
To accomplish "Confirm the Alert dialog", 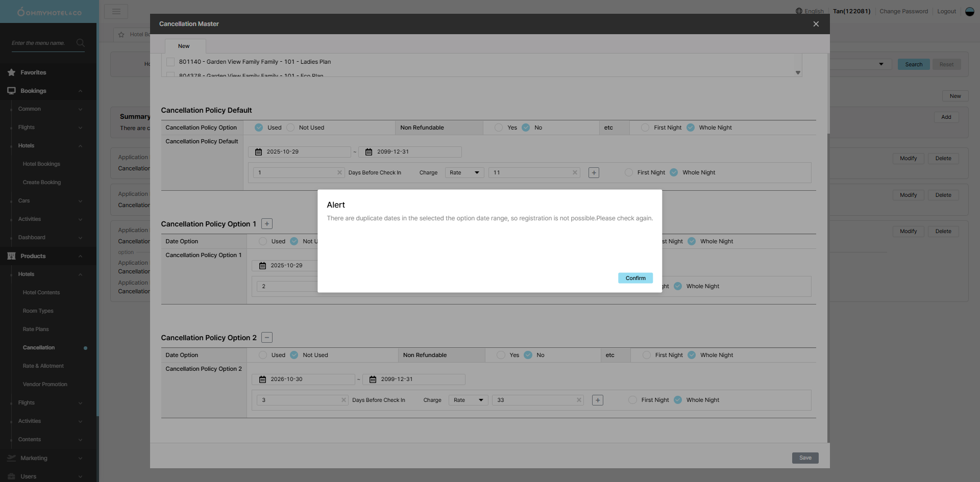I will click(635, 278).
